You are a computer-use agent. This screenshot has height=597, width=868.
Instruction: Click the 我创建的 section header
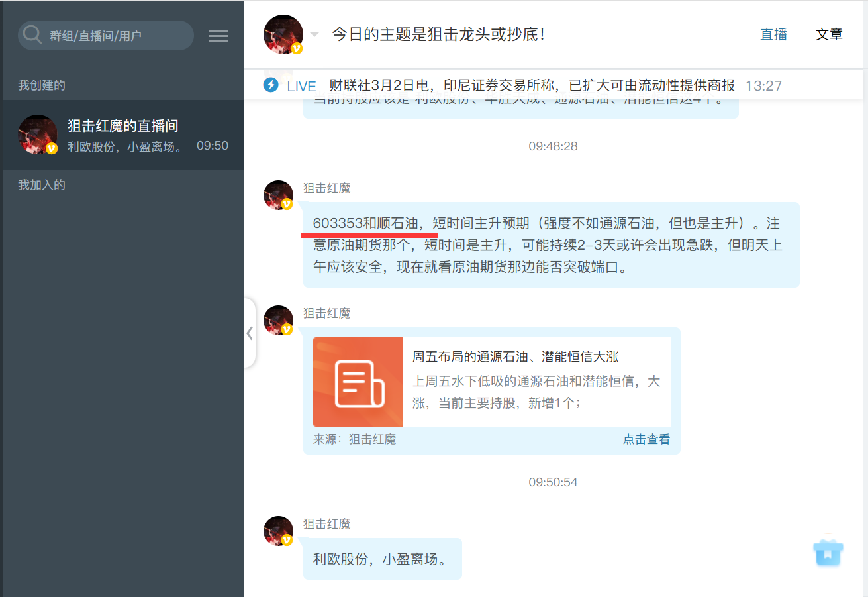[42, 85]
